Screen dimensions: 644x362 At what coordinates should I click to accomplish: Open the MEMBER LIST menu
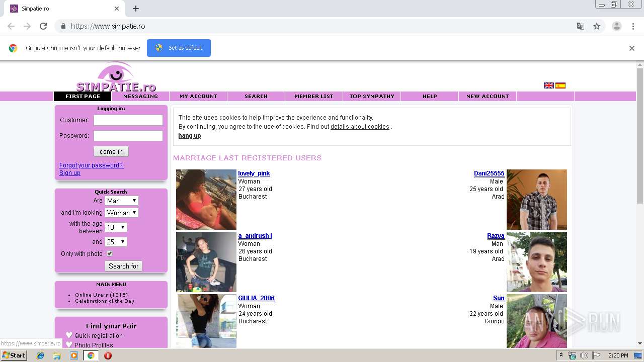314,97
